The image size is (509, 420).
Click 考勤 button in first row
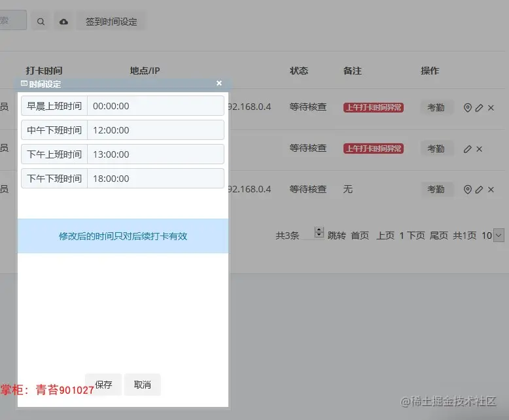click(x=436, y=107)
